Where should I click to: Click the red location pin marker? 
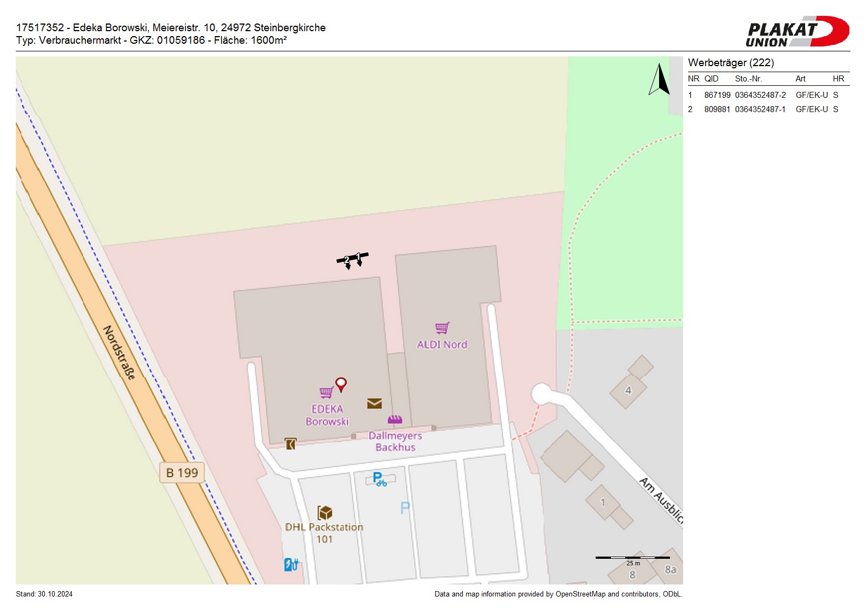(x=341, y=384)
